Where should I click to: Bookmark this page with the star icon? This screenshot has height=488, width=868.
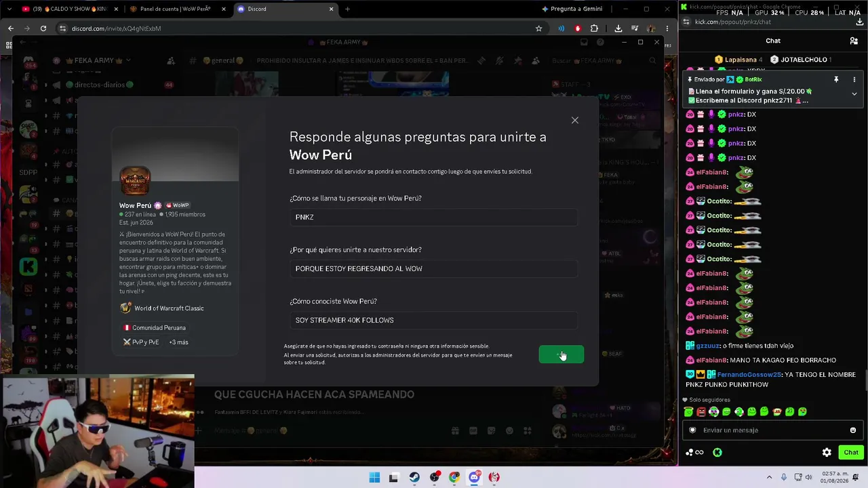[x=538, y=28]
